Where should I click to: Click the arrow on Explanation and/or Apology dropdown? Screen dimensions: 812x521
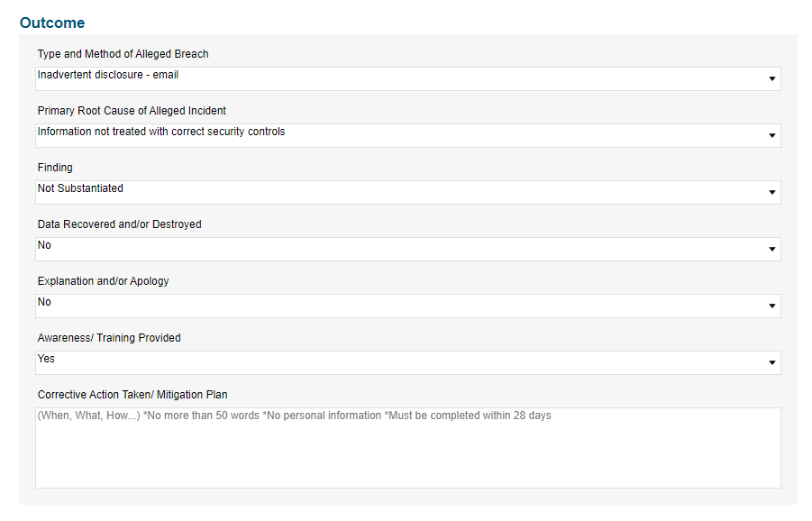(771, 306)
